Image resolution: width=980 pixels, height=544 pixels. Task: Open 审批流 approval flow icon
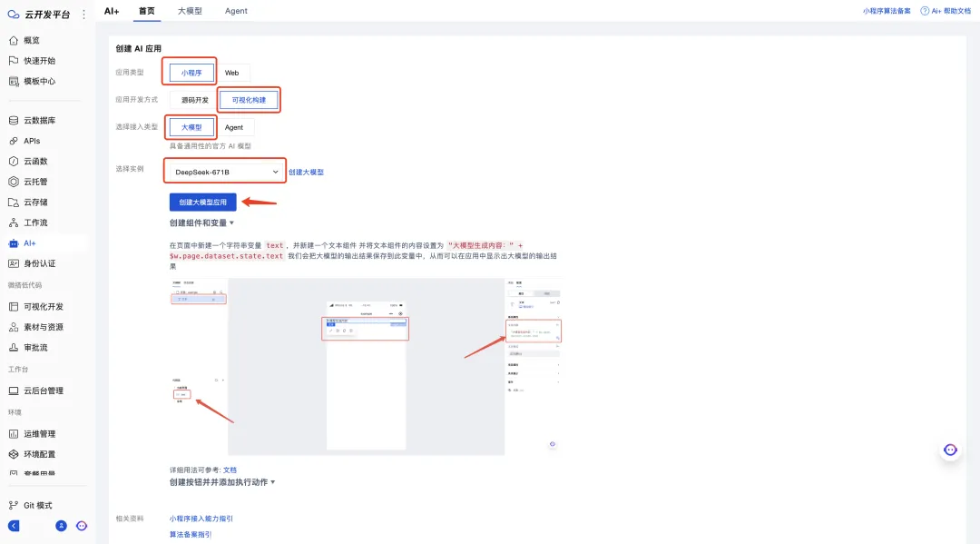pyautogui.click(x=13, y=348)
